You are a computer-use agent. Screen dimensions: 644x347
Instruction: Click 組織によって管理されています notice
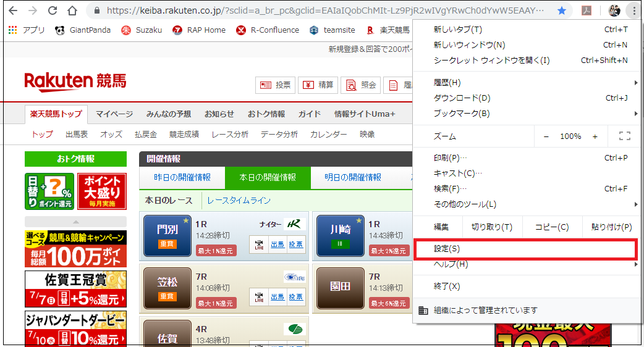[x=527, y=310]
